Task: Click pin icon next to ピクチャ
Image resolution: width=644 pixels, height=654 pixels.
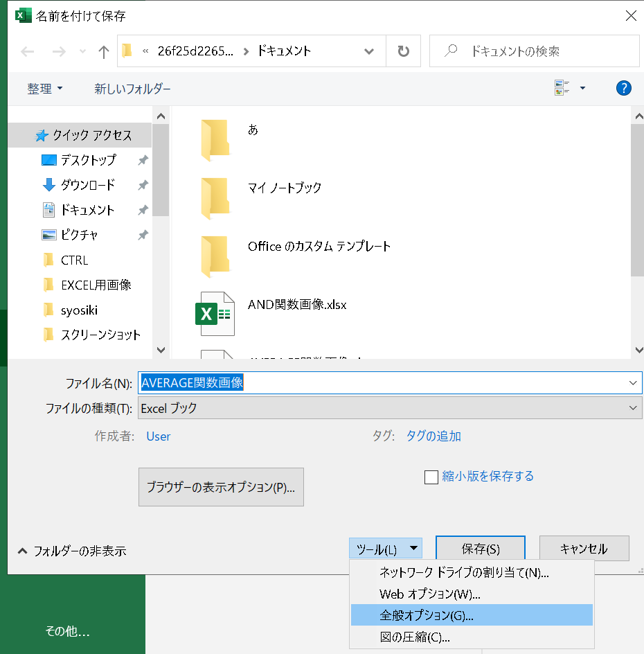Action: pos(143,236)
